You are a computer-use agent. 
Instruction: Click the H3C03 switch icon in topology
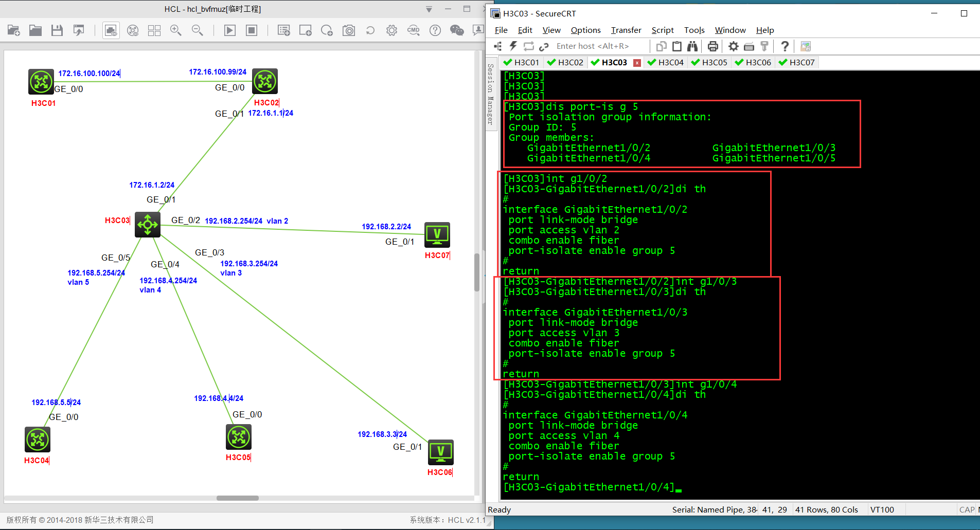click(x=148, y=224)
